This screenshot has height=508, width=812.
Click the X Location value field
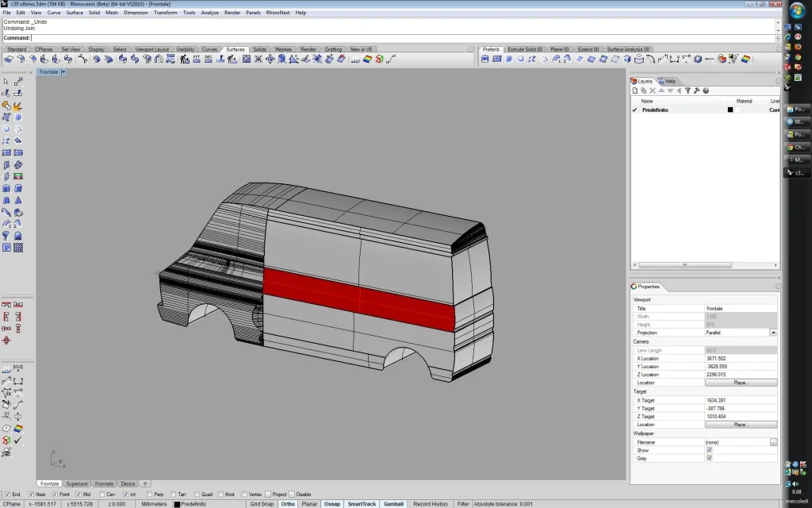tap(741, 358)
